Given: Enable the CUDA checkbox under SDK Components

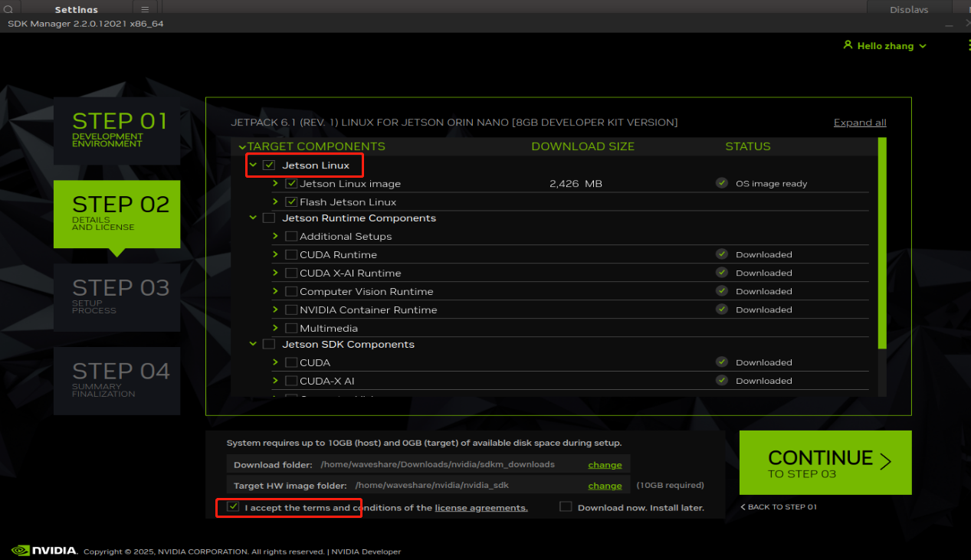Looking at the screenshot, I should tap(291, 363).
